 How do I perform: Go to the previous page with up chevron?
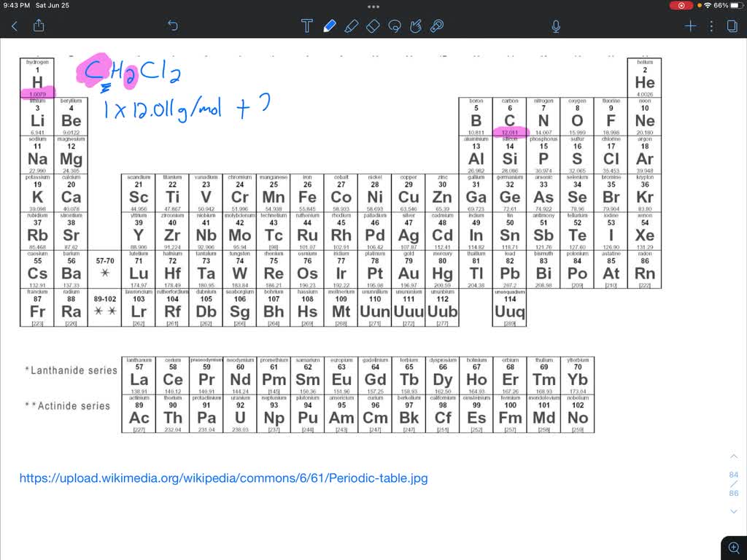[x=734, y=456]
